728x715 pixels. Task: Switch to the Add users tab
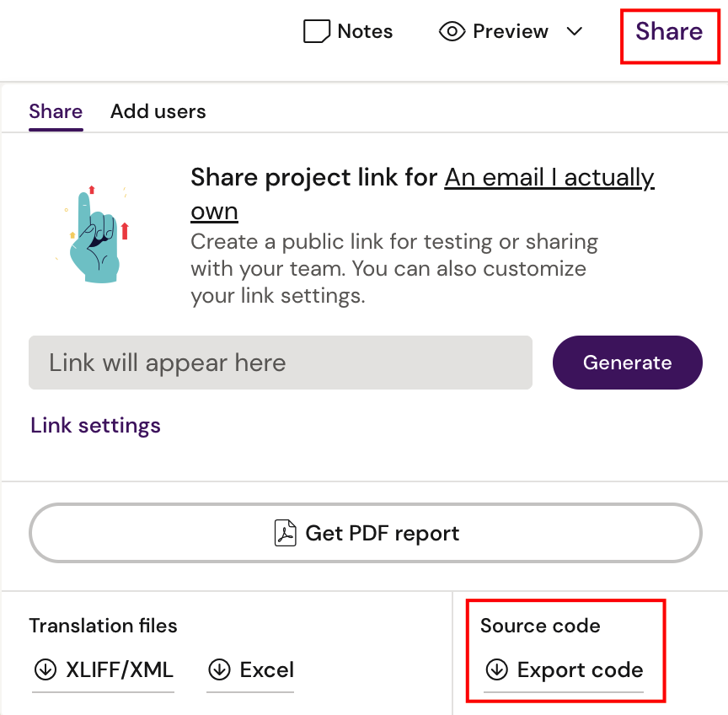(x=158, y=111)
